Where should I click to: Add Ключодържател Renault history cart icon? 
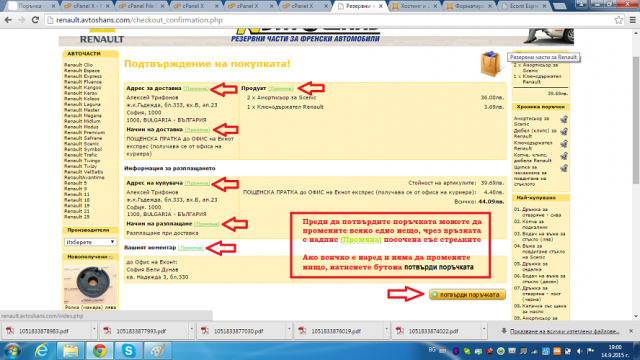(564, 144)
